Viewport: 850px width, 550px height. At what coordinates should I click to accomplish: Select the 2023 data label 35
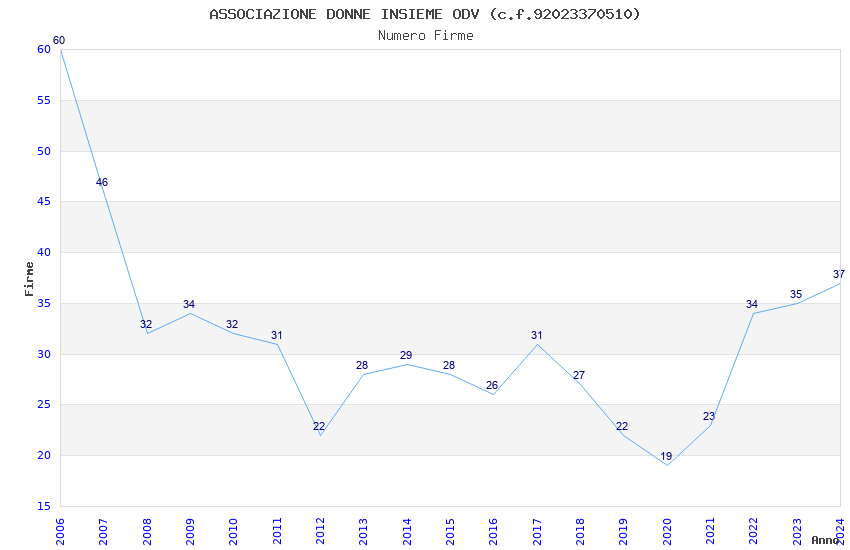pyautogui.click(x=796, y=294)
